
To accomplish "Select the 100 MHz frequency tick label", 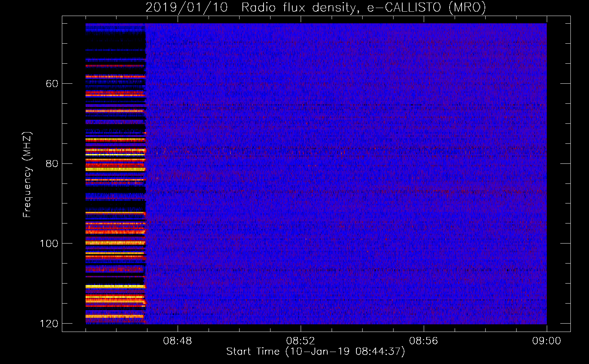I will tap(49, 244).
